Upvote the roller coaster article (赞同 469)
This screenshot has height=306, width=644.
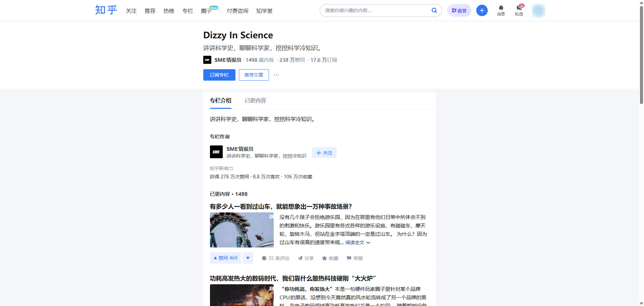tap(225, 258)
